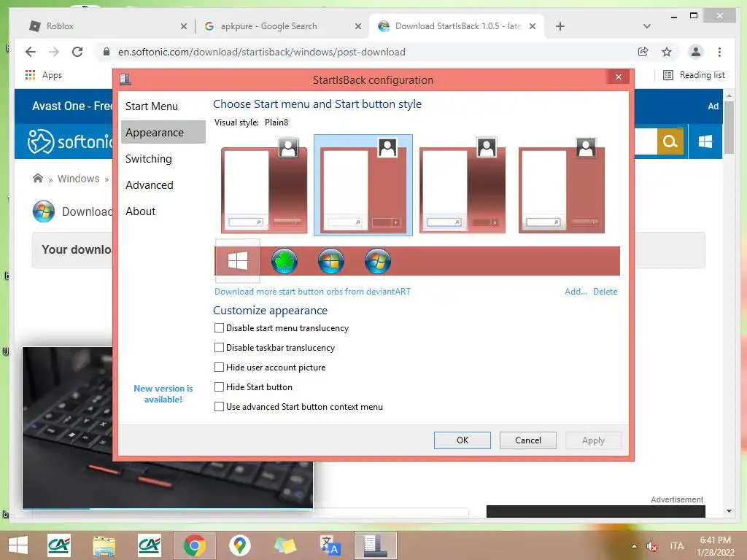The height and width of the screenshot is (560, 747).
Task: Choose the third start menu style thumbnail
Action: tap(462, 185)
